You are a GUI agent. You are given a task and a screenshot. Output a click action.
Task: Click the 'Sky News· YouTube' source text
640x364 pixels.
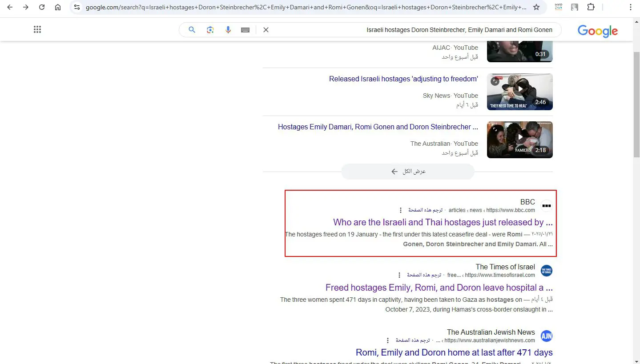(451, 96)
